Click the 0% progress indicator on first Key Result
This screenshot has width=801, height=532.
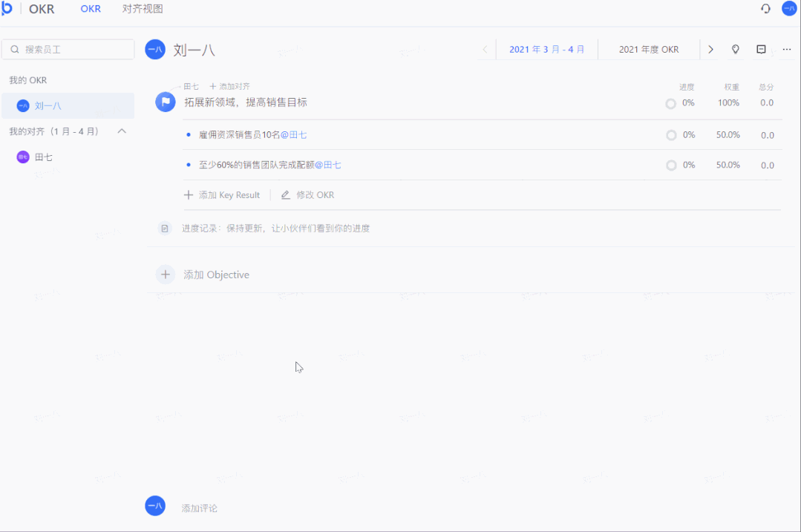pos(673,134)
